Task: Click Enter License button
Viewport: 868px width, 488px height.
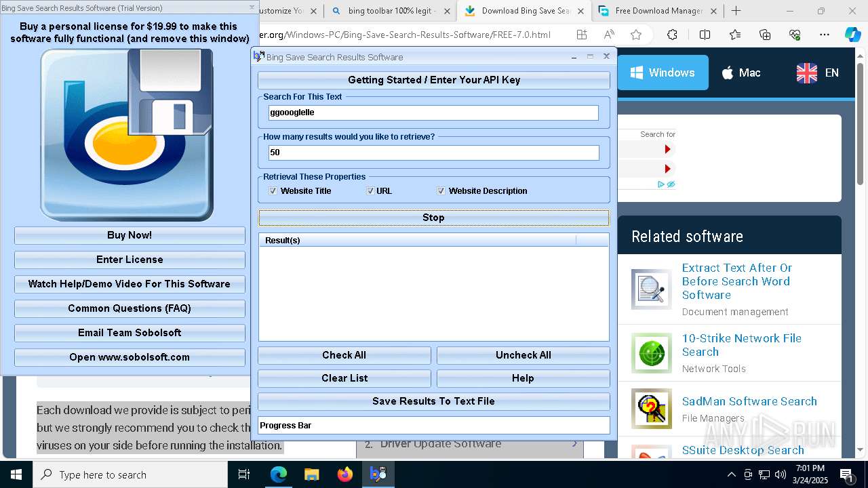Action: pos(130,260)
